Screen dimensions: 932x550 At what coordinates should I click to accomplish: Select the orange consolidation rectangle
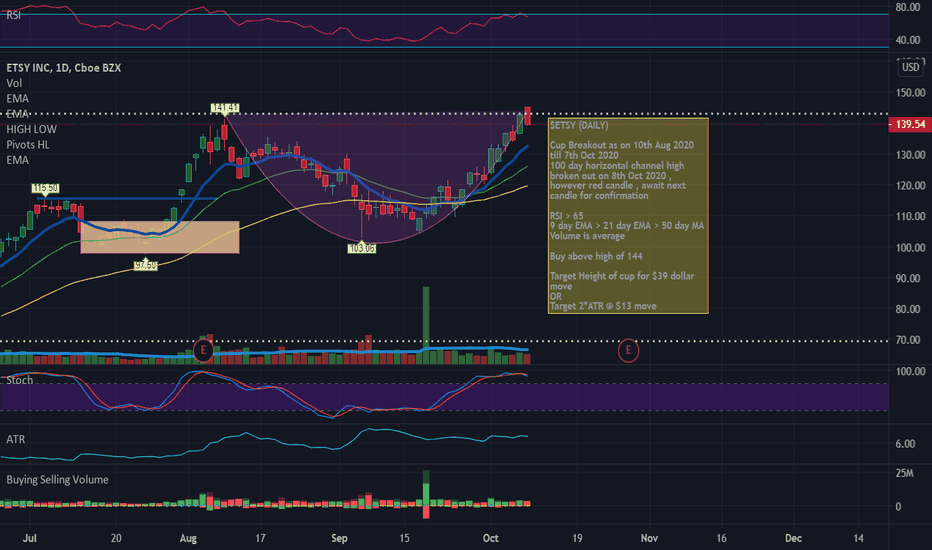(160, 237)
